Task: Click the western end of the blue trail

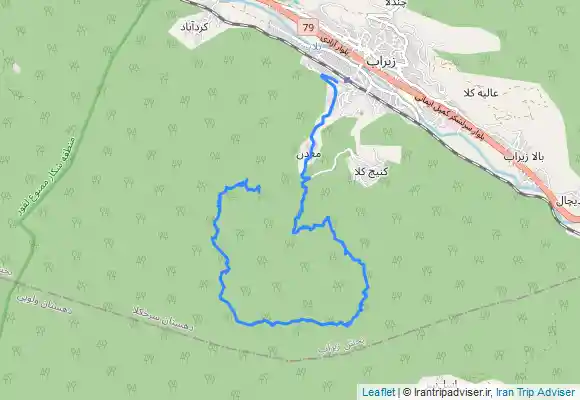Action: pyautogui.click(x=259, y=190)
